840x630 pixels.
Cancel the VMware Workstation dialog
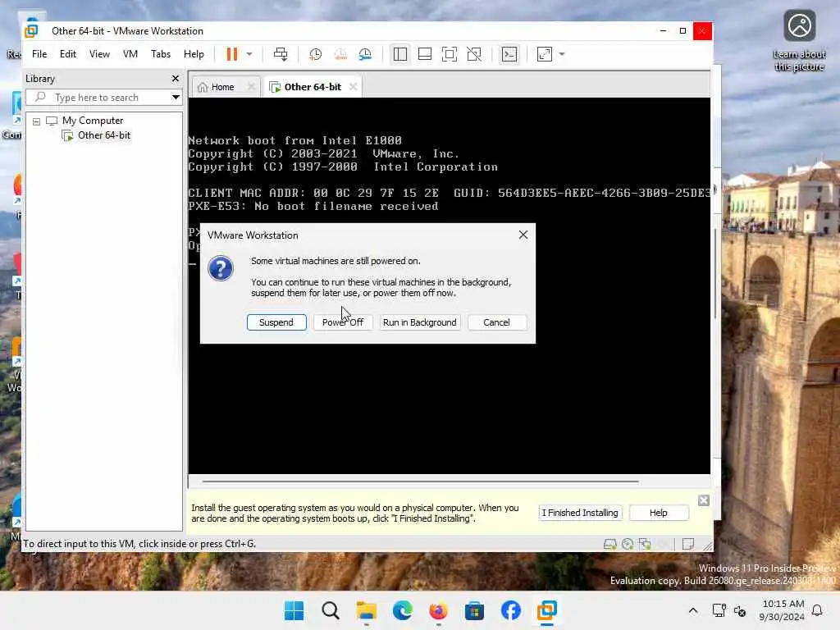pyautogui.click(x=496, y=322)
